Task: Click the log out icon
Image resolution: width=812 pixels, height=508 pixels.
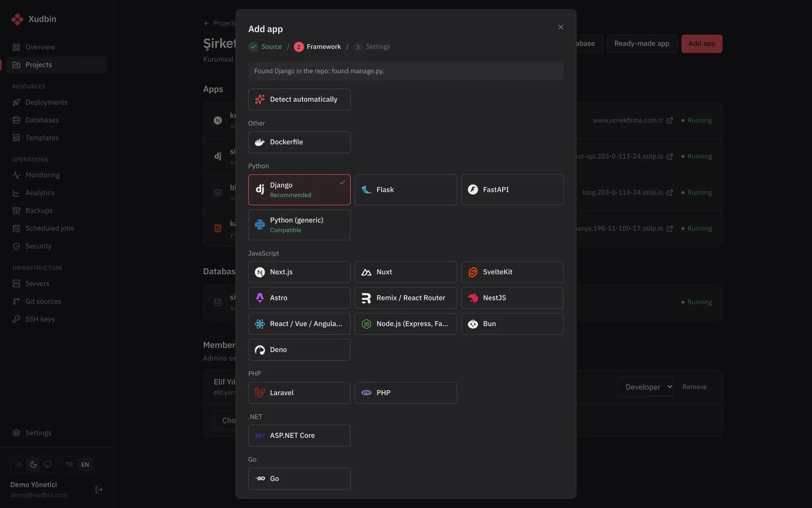Action: pyautogui.click(x=99, y=490)
